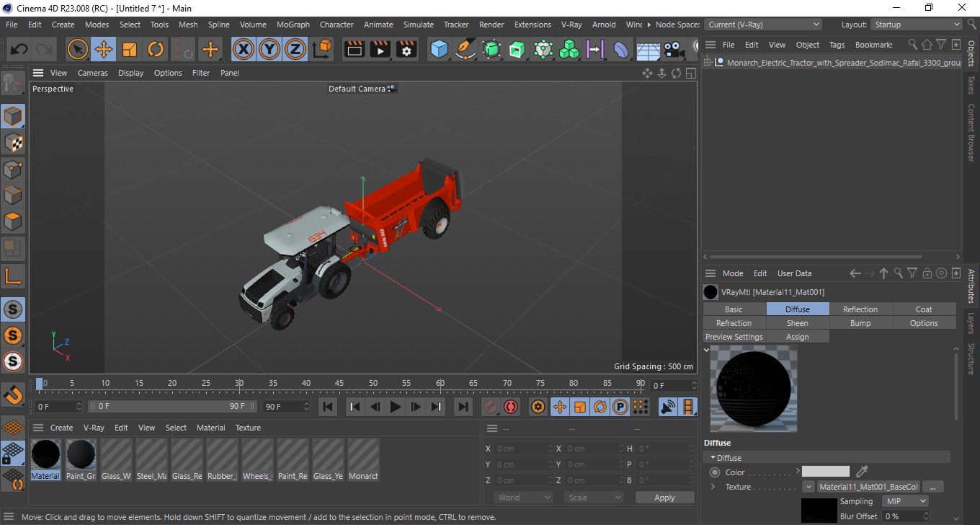
Task: Activate the Scale tool in top toolbar
Action: (130, 50)
